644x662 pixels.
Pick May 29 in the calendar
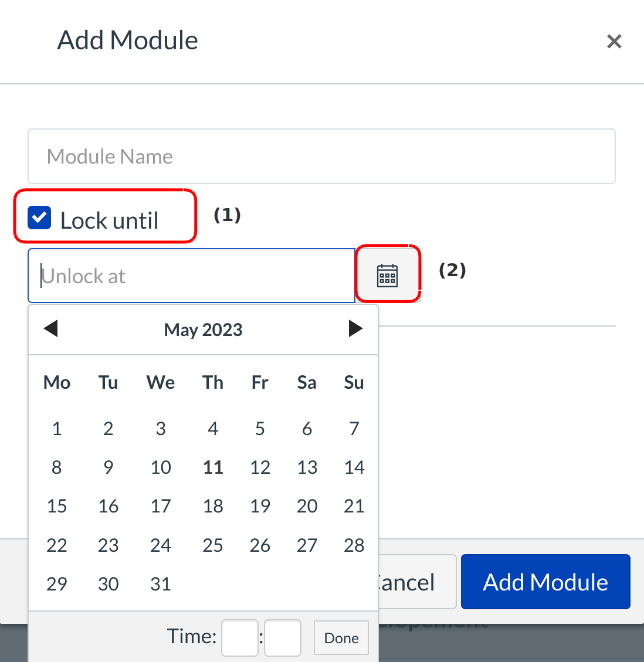57,584
